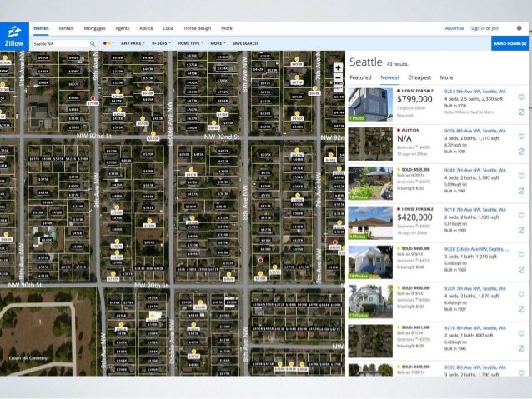Save 9209 7th Ave NW with heart
The height and width of the screenshot is (399, 532).
(x=521, y=294)
